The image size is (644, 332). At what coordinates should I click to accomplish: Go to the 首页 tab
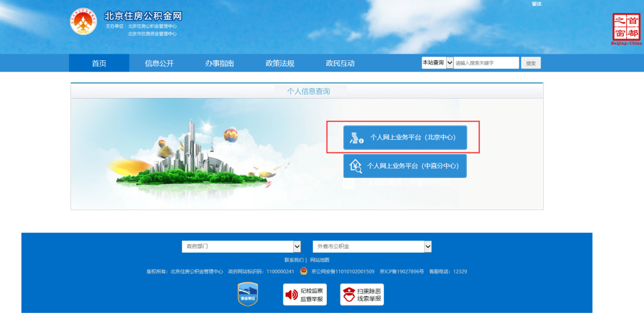(x=99, y=63)
